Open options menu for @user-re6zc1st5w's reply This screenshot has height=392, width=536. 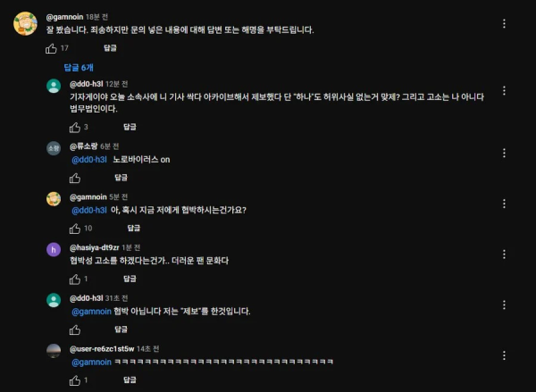coord(504,355)
